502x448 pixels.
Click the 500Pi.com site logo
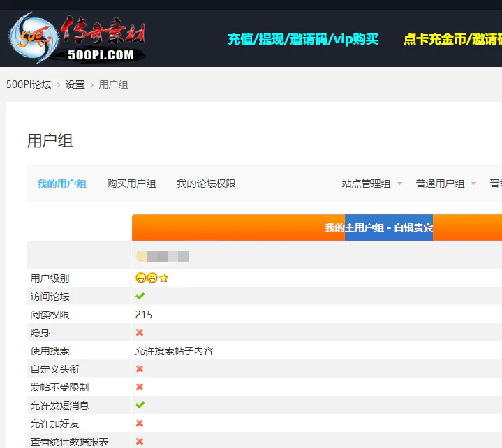[77, 38]
